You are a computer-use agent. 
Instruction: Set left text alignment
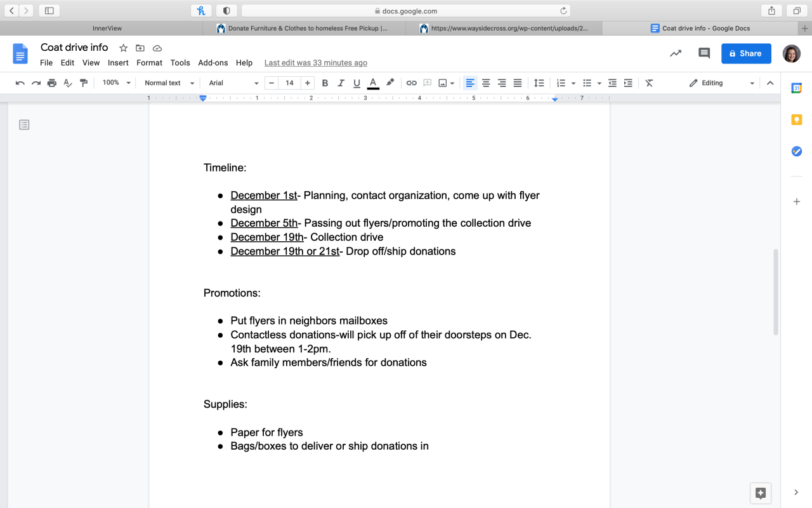click(470, 83)
